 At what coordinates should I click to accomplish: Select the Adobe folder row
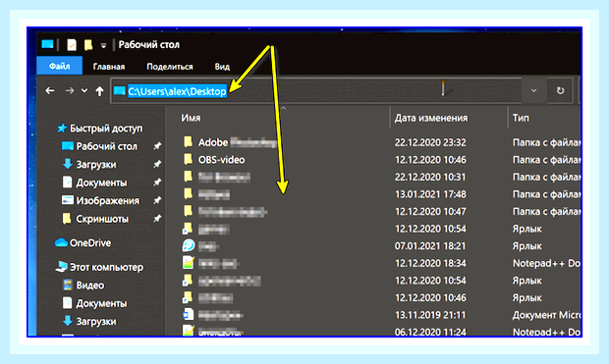coord(381,142)
